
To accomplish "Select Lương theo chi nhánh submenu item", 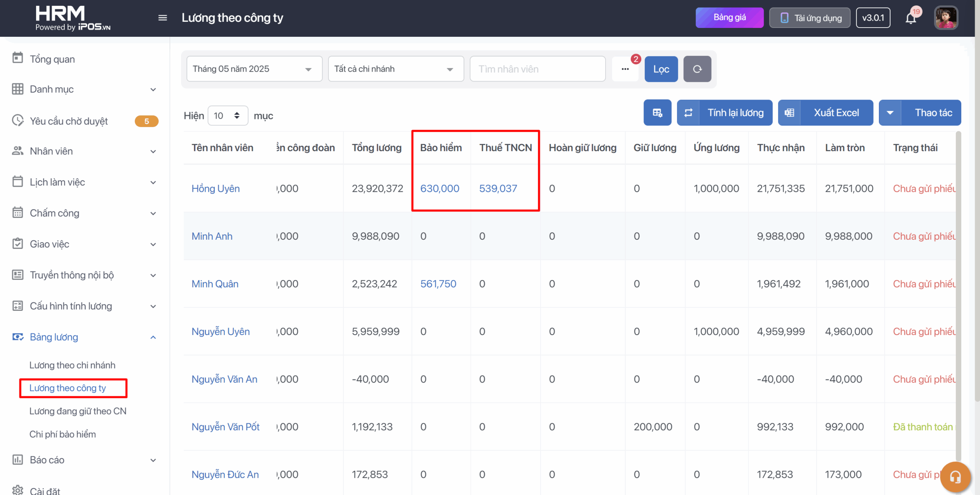I will coord(72,365).
